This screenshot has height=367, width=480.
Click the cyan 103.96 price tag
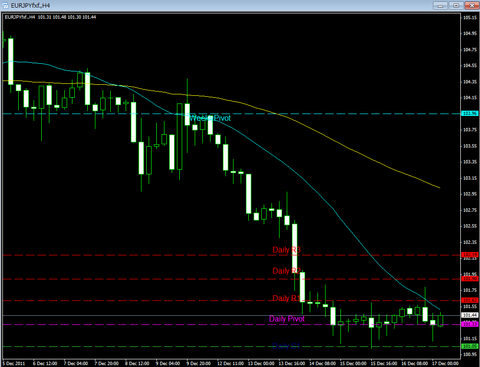click(x=470, y=114)
